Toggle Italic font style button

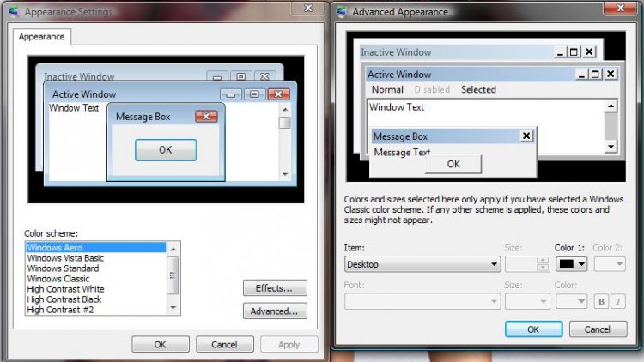(x=618, y=302)
